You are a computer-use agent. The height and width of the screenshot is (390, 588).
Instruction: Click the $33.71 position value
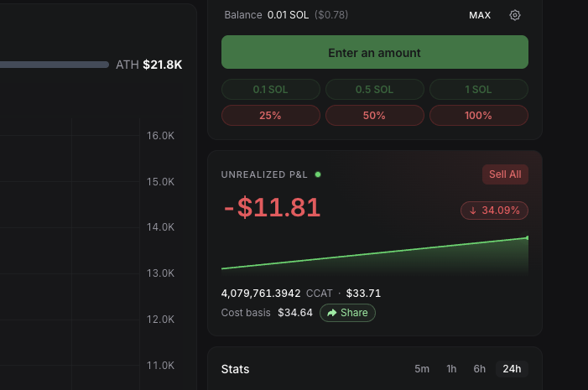[x=363, y=294]
